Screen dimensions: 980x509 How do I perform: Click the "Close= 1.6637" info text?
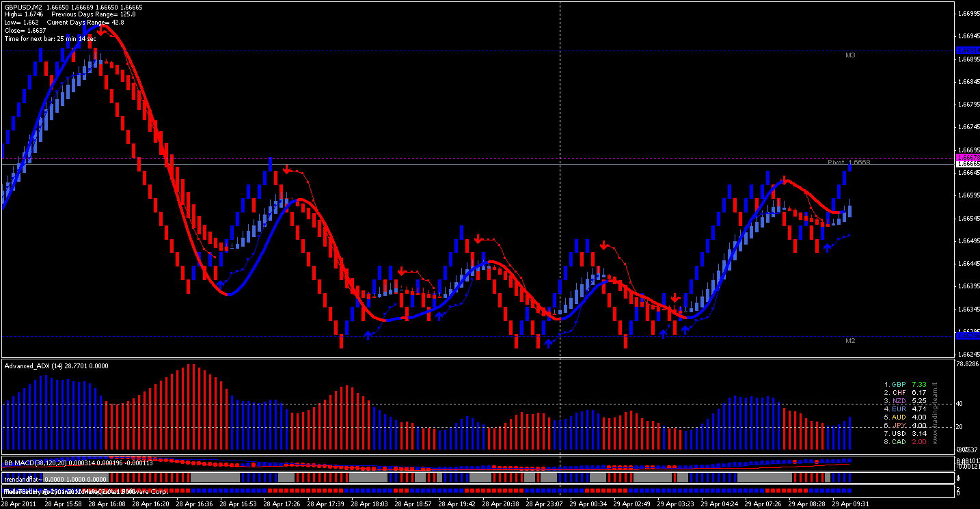click(25, 31)
